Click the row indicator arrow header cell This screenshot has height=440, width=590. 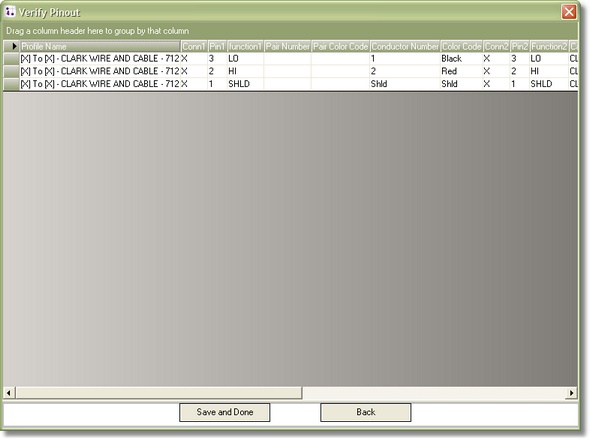(12, 46)
